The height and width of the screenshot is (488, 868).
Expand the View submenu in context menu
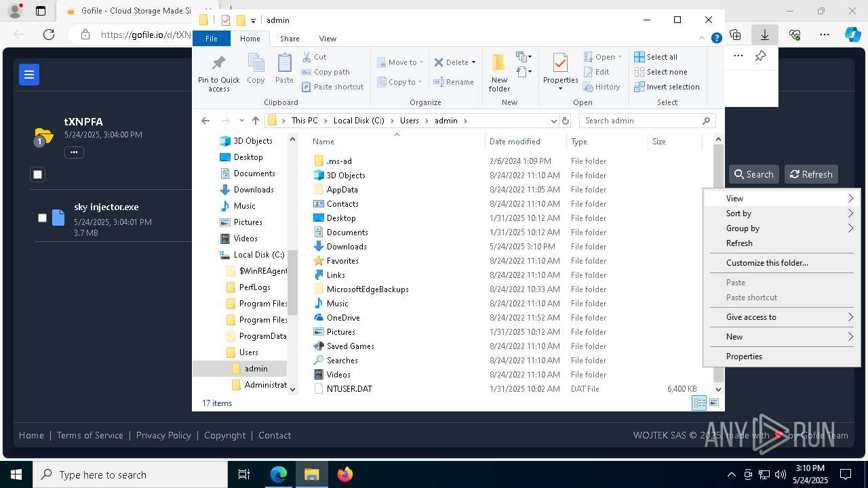point(781,199)
